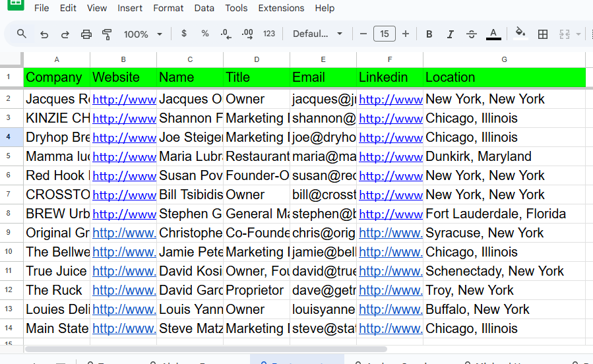This screenshot has width=593, height=364.
Task: Apply currency format with the dollar icon
Action: [x=184, y=34]
